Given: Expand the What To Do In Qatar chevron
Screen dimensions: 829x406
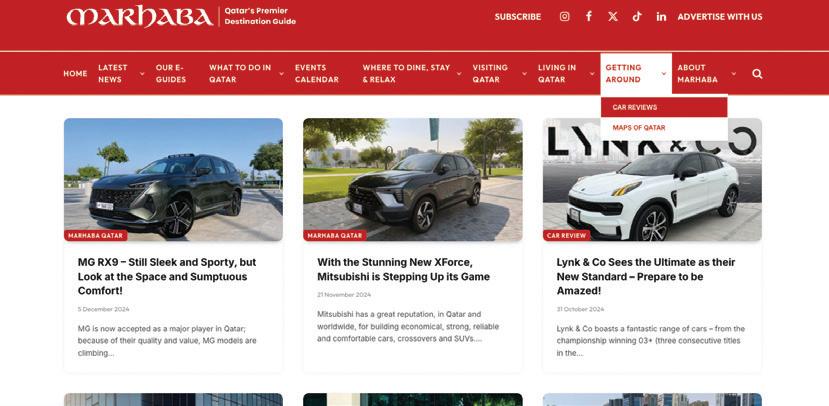Looking at the screenshot, I should coord(281,73).
